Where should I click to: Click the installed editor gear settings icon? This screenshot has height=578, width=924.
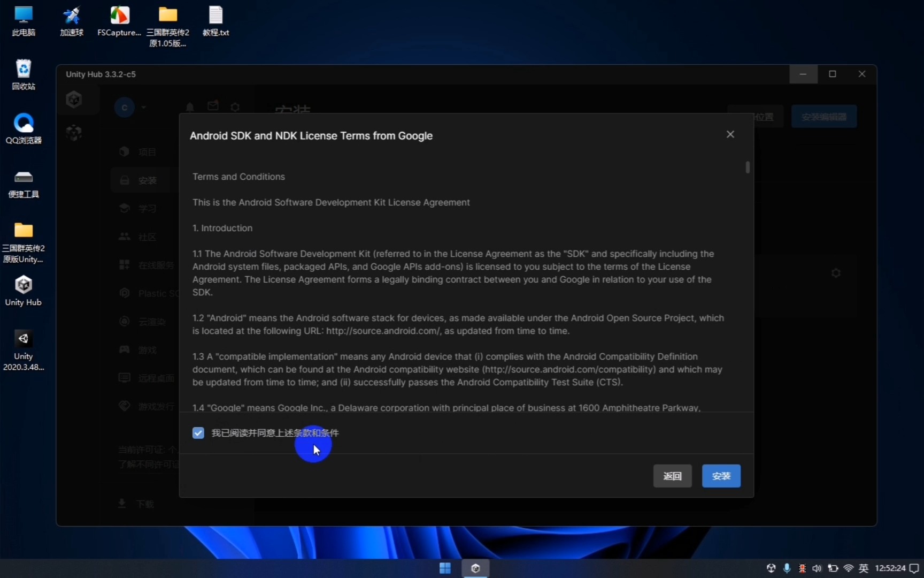point(836,273)
